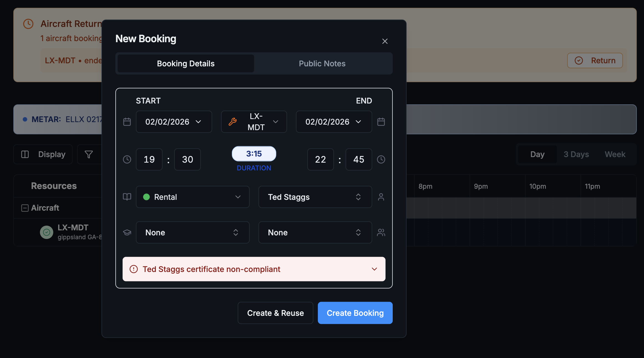Click the start time clock icon

coord(127,159)
